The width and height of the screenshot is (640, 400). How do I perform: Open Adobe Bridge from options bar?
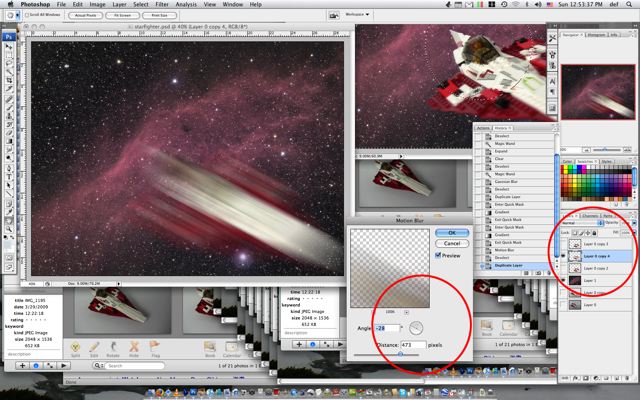coord(334,16)
